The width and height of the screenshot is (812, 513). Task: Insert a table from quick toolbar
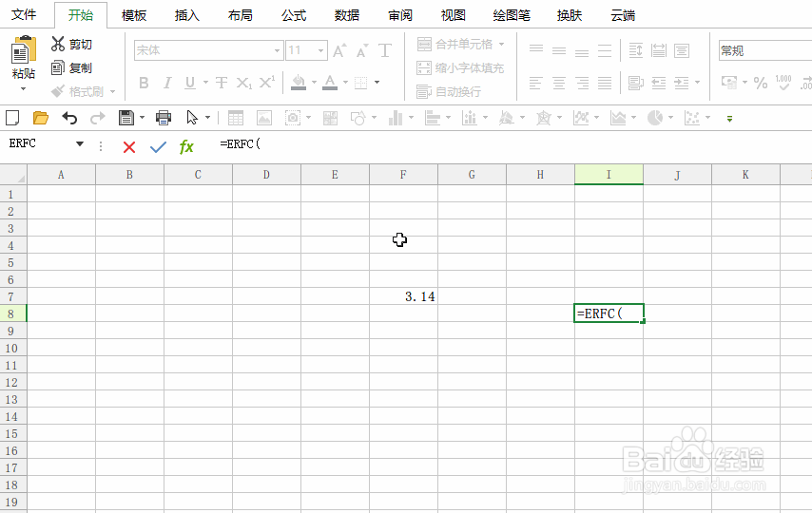(x=236, y=118)
